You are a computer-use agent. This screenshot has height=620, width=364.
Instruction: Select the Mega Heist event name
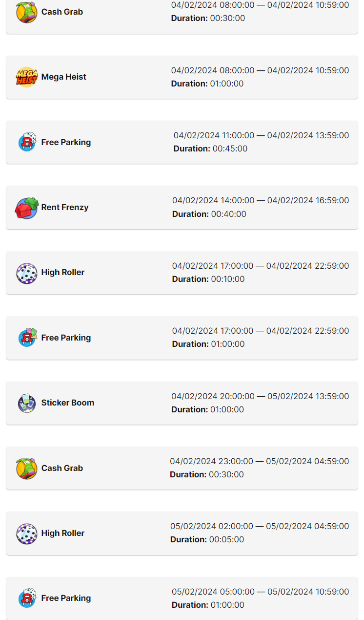tap(63, 77)
